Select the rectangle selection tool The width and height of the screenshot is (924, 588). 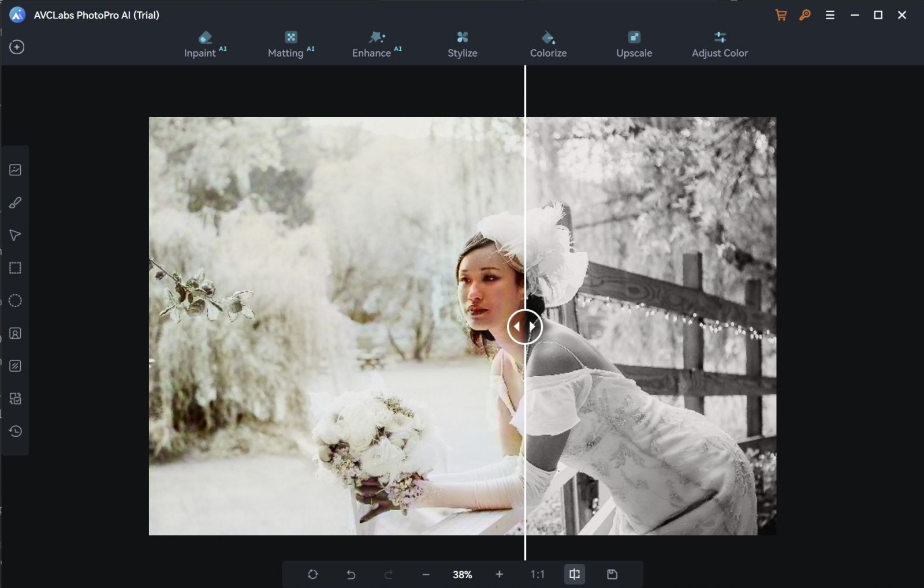15,267
